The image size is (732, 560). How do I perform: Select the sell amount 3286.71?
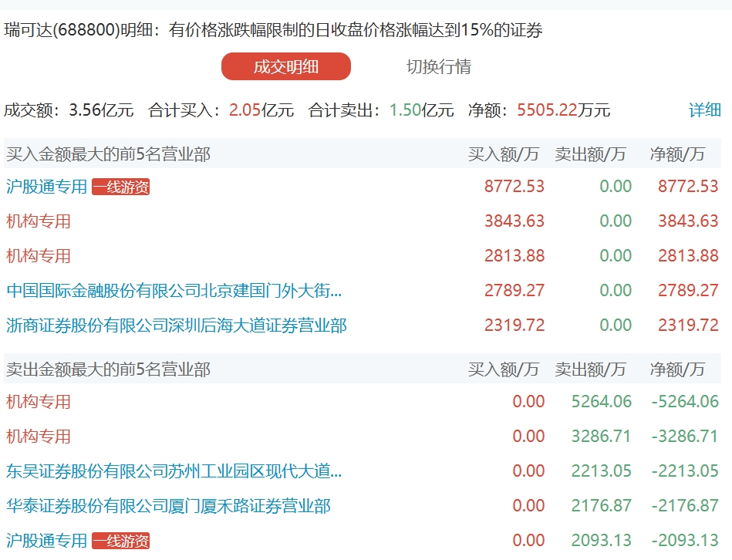(602, 436)
